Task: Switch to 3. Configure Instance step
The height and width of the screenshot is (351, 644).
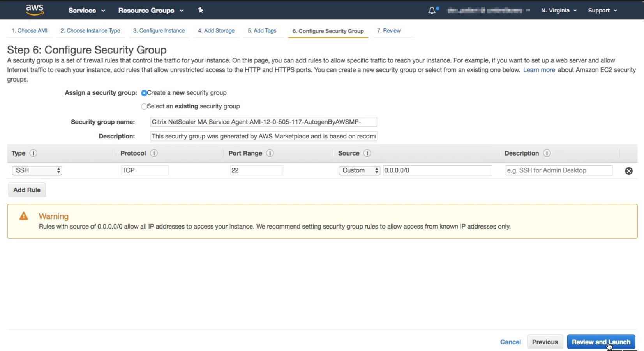Action: point(159,31)
